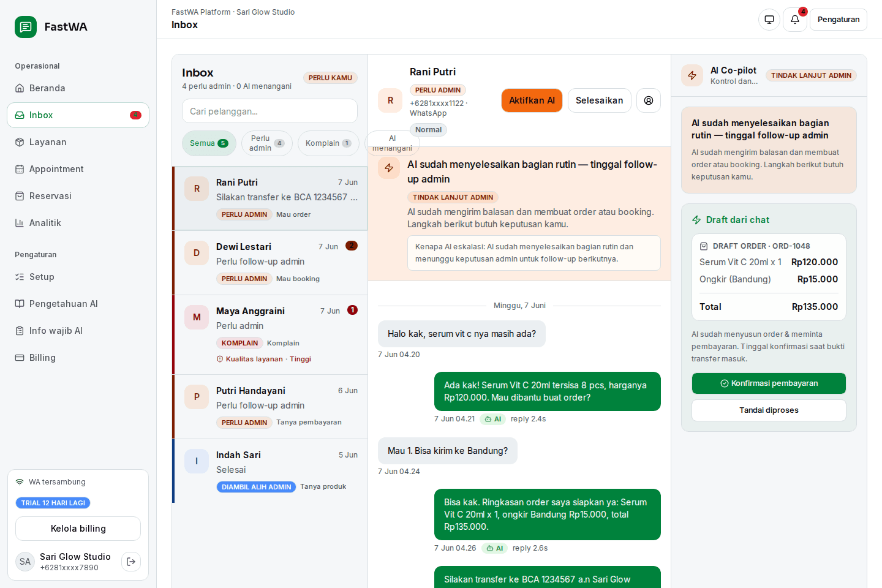Click the draft order bag icon

coord(704,246)
